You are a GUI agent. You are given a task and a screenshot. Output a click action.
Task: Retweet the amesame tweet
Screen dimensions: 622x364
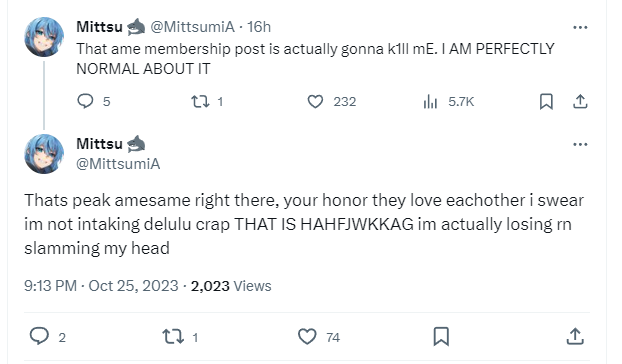[x=173, y=337]
